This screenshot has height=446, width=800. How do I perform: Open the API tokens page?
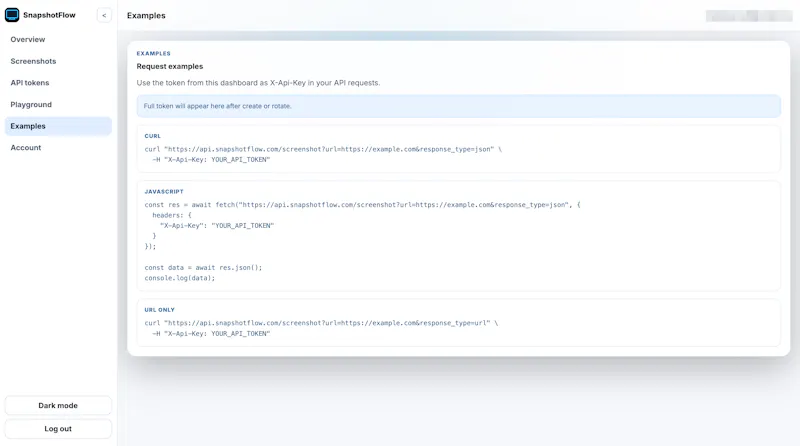[x=58, y=83]
